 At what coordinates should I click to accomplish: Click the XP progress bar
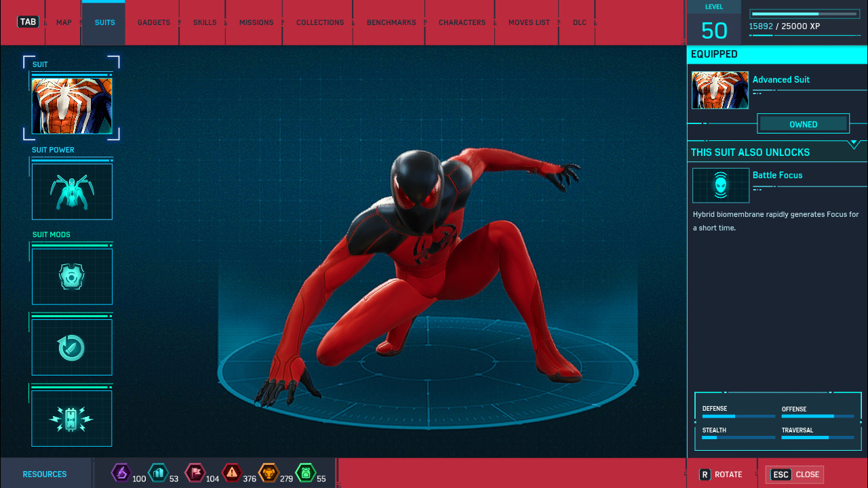804,13
